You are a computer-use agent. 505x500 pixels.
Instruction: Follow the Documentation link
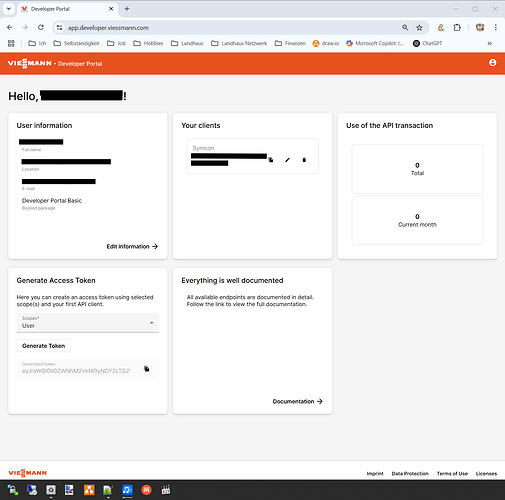click(297, 401)
